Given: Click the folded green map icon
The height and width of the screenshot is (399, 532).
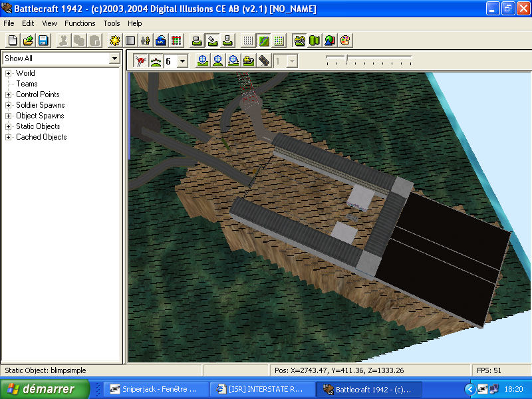Looking at the screenshot, I should point(315,41).
